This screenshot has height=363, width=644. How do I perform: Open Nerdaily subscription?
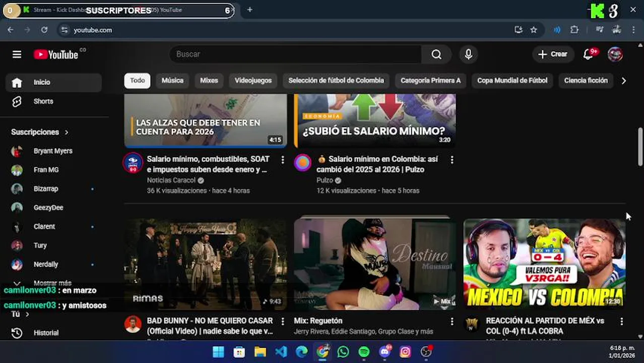click(53, 264)
